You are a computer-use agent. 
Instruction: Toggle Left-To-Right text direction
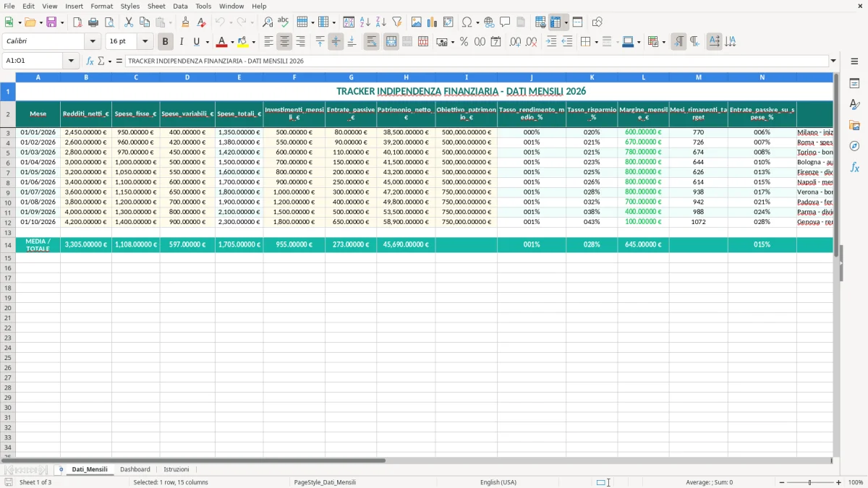click(678, 42)
